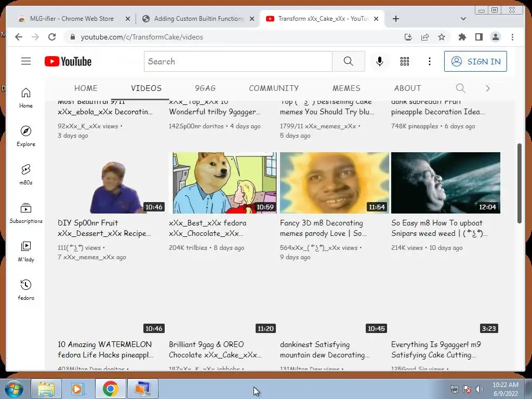Show more channel tabs with right chevron
532x399 pixels.
[x=488, y=88]
